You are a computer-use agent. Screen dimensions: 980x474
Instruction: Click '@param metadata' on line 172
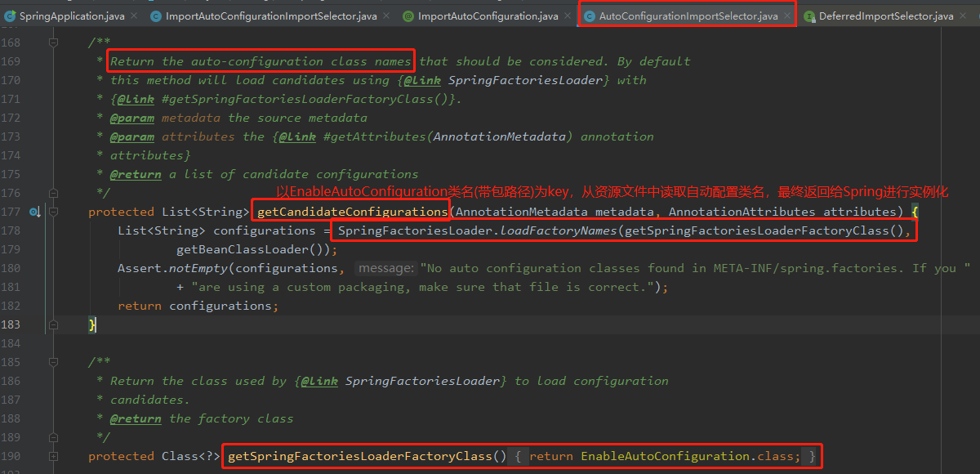pos(165,118)
